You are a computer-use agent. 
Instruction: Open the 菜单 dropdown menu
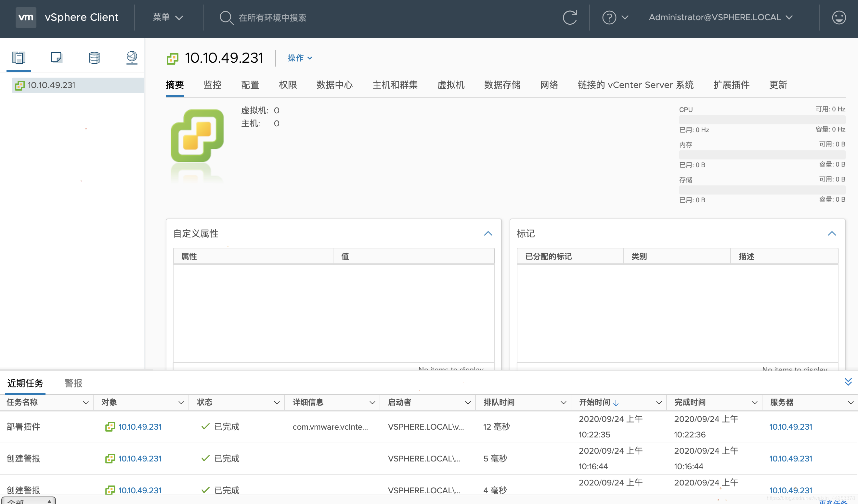[168, 17]
